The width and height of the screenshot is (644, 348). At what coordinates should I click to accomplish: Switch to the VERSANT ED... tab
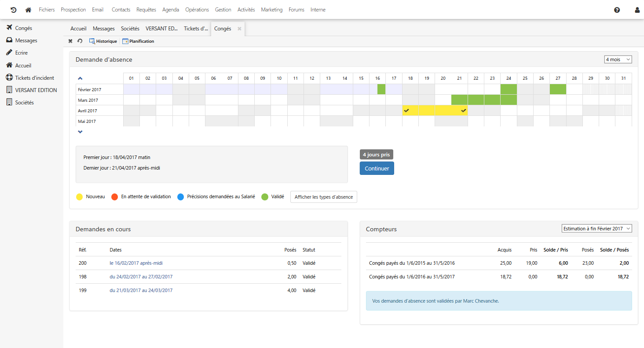coord(161,29)
